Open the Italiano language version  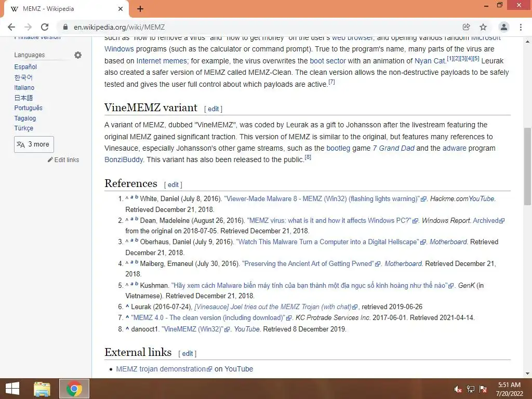pyautogui.click(x=24, y=87)
